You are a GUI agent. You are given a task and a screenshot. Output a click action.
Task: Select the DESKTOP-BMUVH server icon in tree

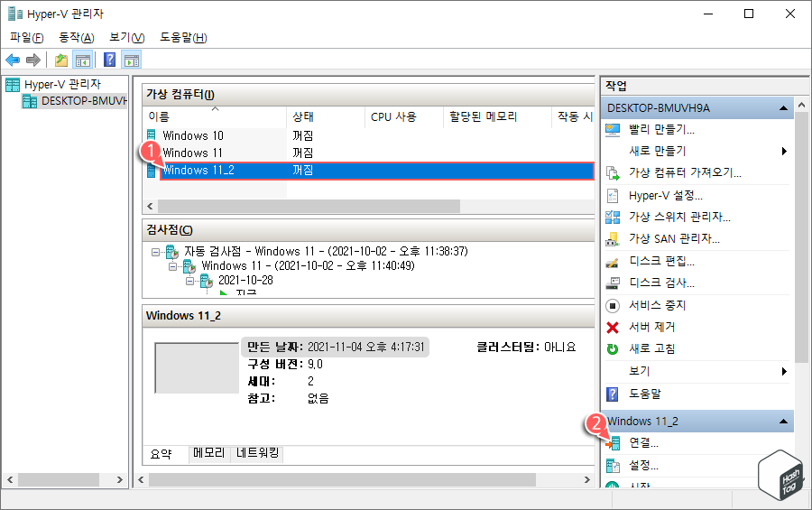pyautogui.click(x=30, y=101)
